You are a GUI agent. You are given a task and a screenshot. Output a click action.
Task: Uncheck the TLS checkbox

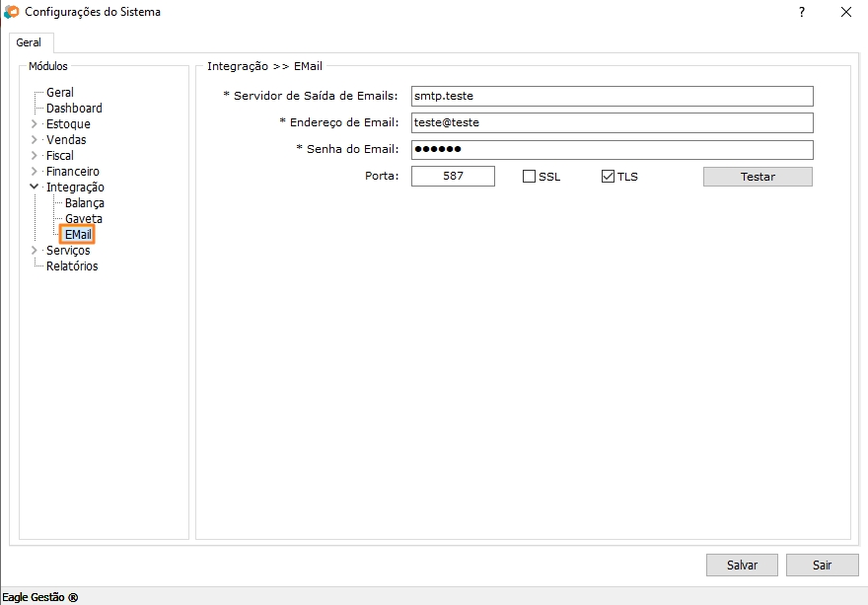[609, 177]
